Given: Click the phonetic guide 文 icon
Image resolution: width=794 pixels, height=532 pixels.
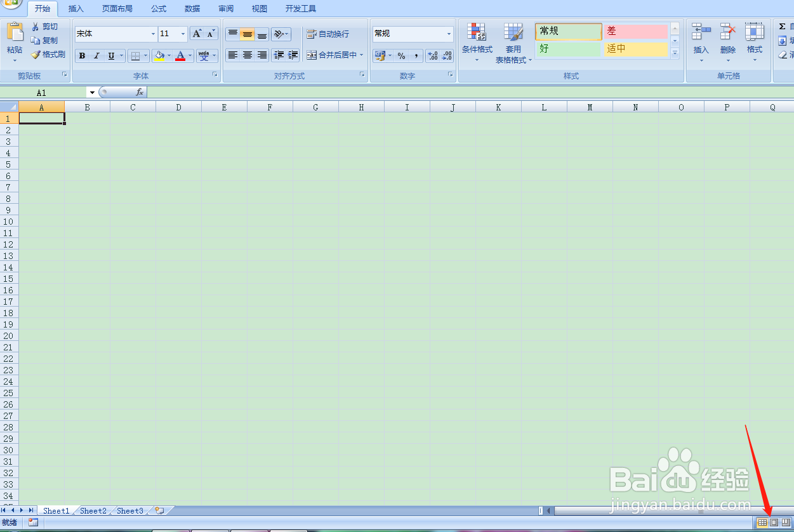Looking at the screenshot, I should (x=204, y=56).
